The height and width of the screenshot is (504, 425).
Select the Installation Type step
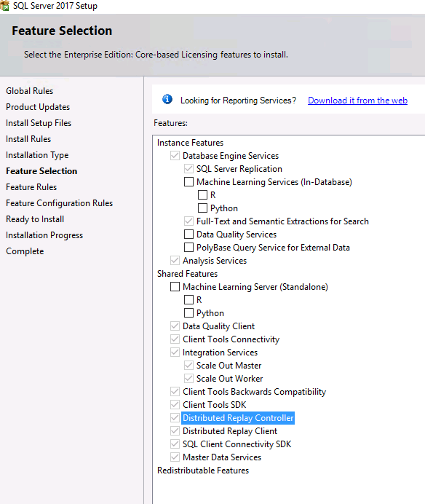coord(37,155)
